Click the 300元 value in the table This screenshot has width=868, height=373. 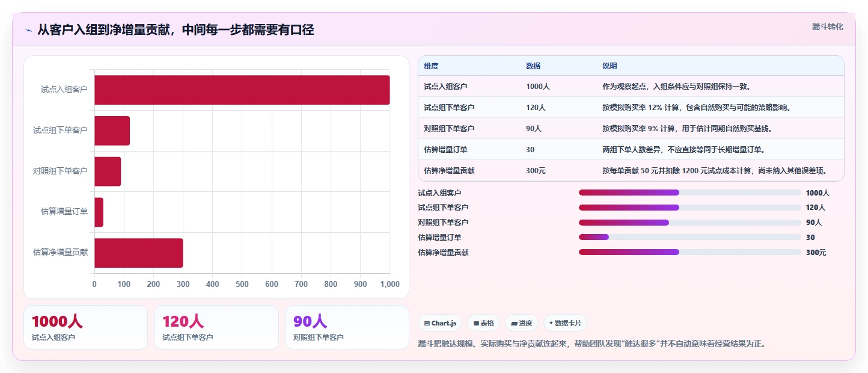536,171
